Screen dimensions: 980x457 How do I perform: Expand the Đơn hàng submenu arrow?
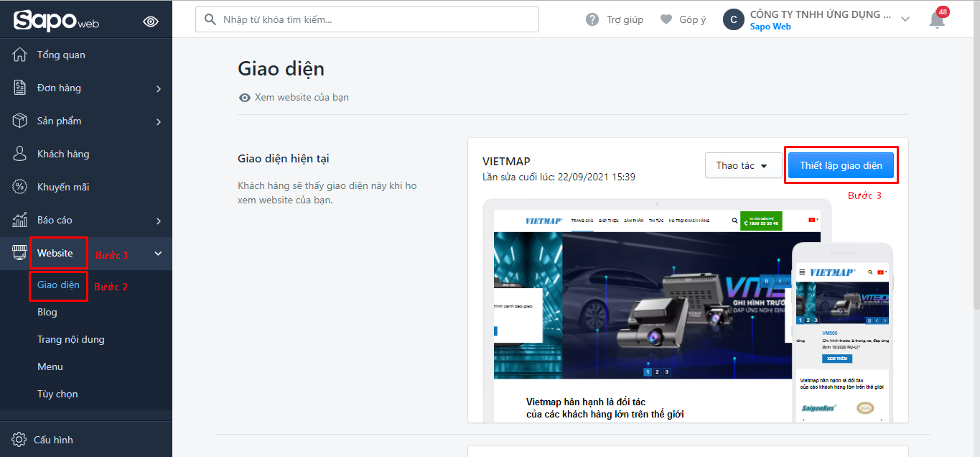(159, 88)
